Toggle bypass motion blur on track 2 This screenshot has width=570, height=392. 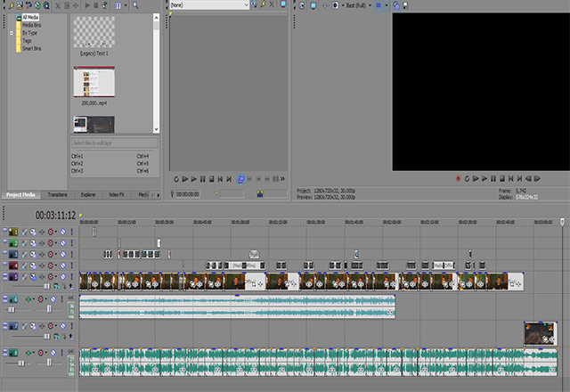(x=24, y=243)
